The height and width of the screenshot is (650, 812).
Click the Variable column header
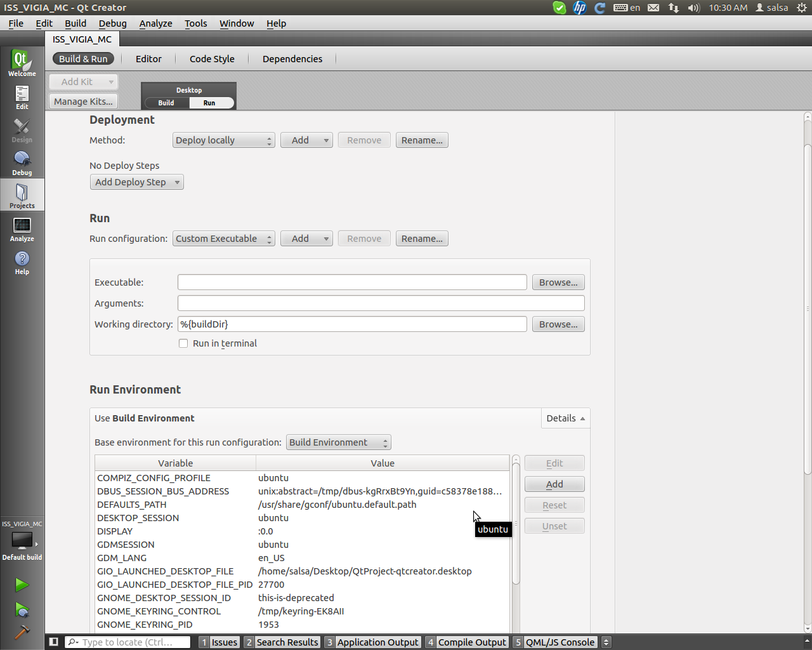point(176,463)
